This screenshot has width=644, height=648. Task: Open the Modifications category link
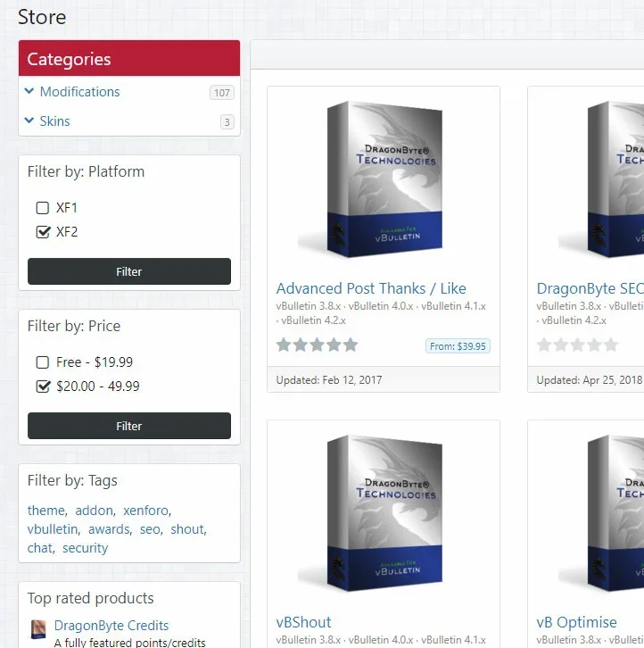pyautogui.click(x=79, y=92)
